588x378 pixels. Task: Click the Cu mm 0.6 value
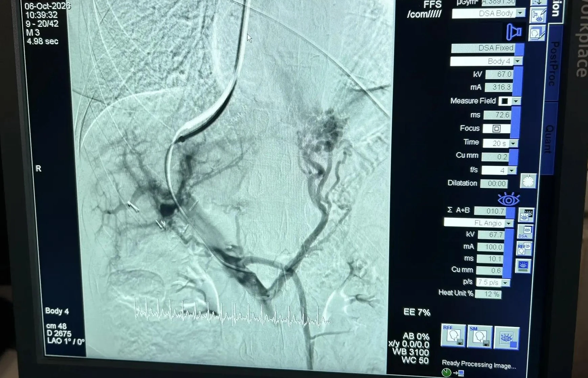tap(489, 270)
